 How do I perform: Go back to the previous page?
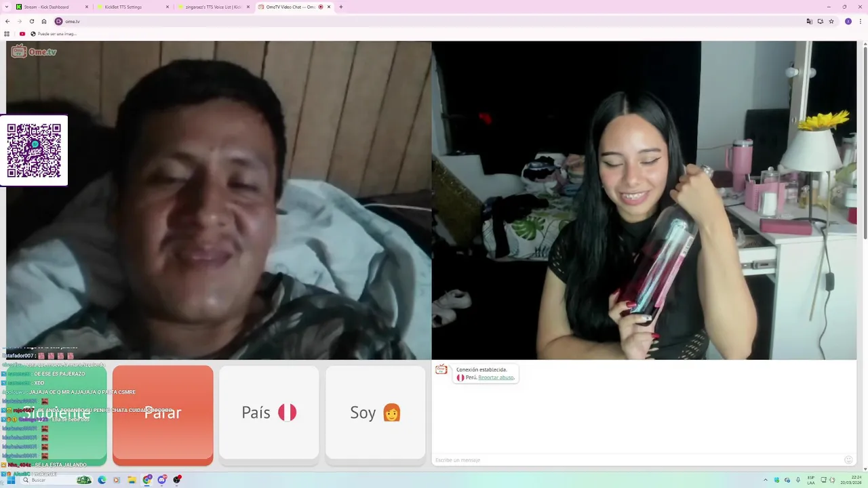point(7,21)
